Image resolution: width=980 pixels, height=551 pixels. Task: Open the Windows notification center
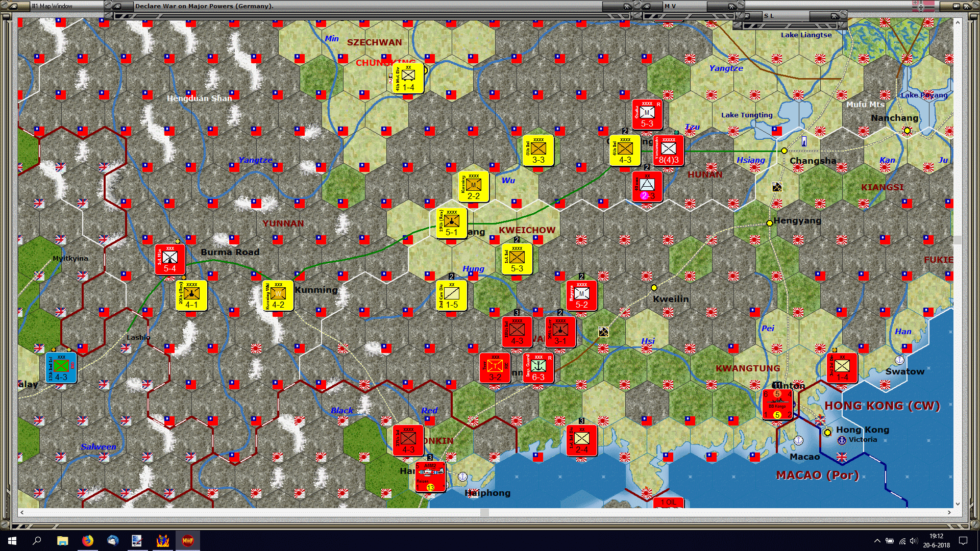click(x=963, y=541)
